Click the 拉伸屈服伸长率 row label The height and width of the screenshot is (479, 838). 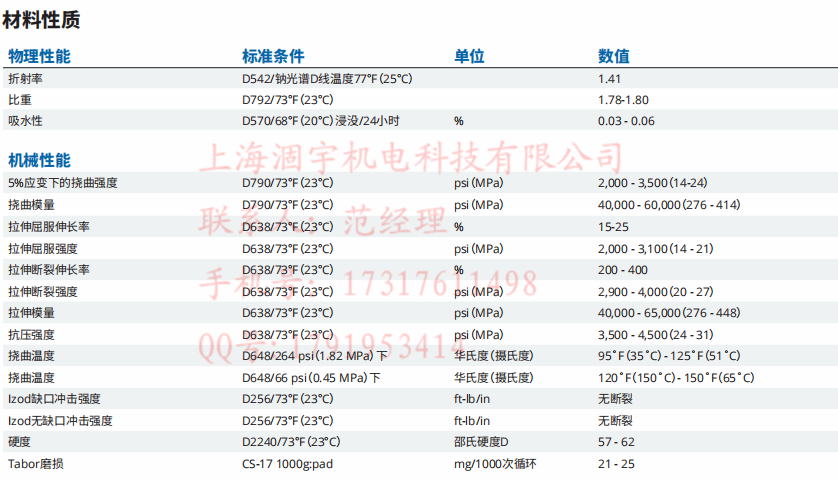coord(49,227)
